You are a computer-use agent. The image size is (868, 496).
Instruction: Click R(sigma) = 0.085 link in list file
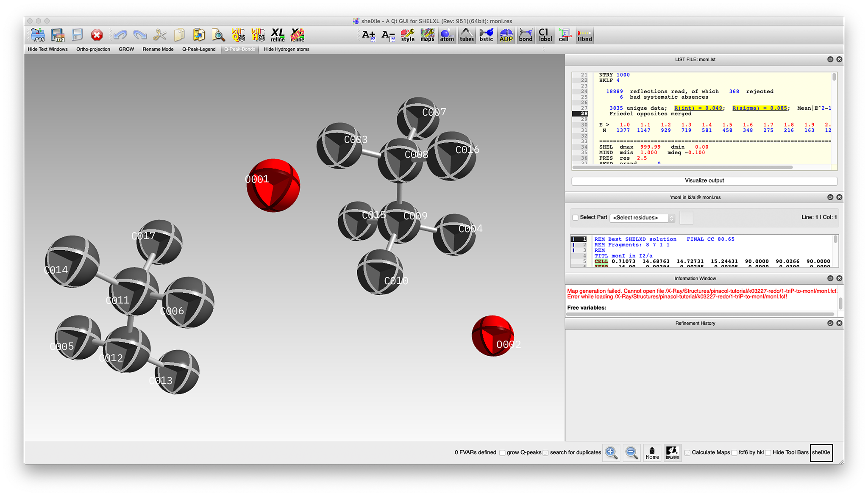759,108
